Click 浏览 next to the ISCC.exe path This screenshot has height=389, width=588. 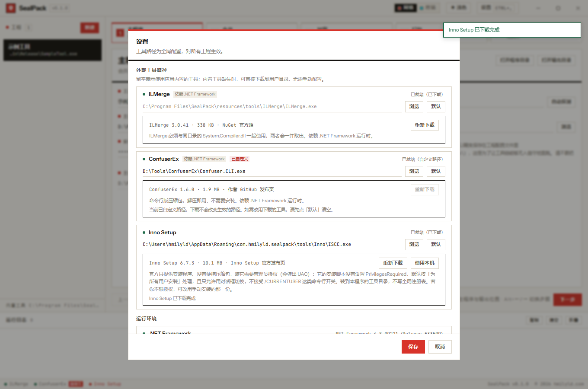414,245
